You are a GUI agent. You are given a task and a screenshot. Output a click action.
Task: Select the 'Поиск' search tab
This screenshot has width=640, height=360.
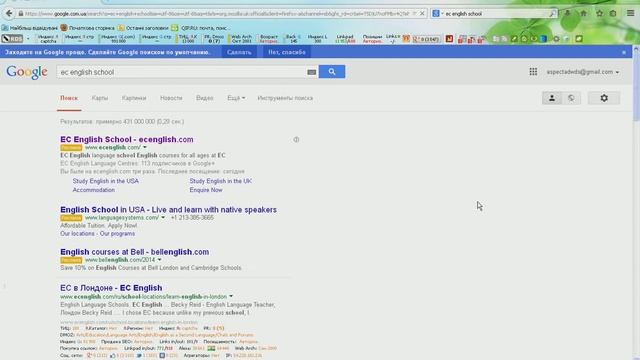[69, 98]
